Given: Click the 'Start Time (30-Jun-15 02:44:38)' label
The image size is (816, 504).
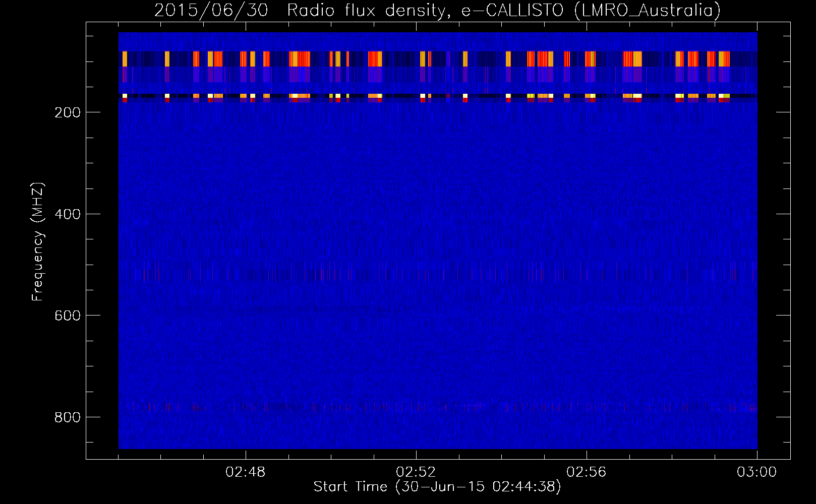Looking at the screenshot, I should coord(437,487).
